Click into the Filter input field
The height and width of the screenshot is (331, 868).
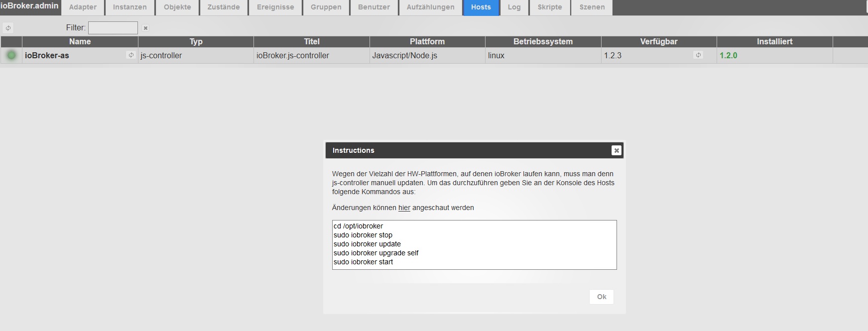(113, 28)
